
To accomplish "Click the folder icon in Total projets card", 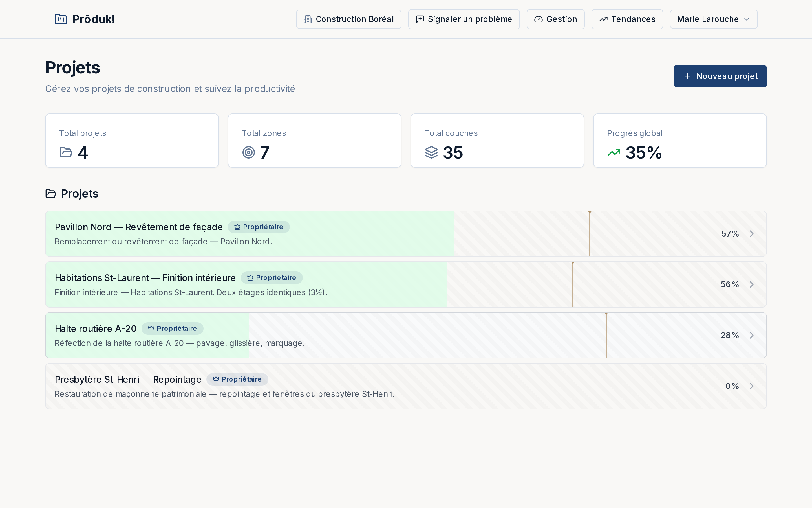I will tap(66, 152).
